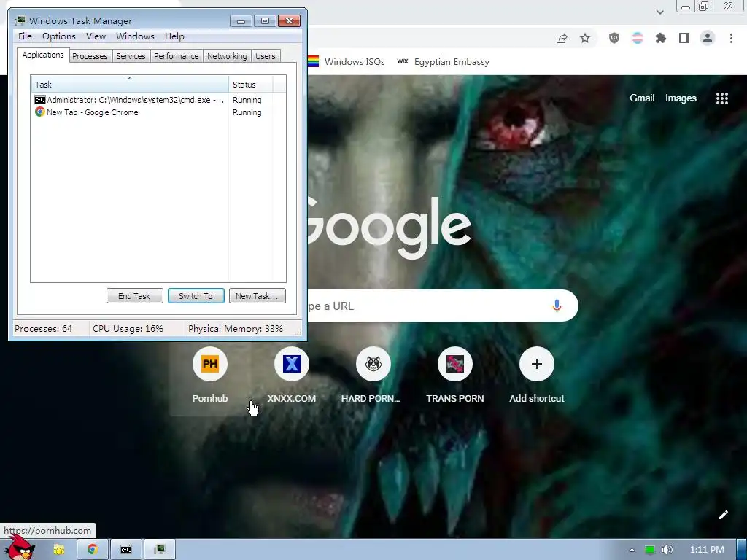Click the customize page pencil icon
Image resolution: width=747 pixels, height=560 pixels.
[723, 515]
